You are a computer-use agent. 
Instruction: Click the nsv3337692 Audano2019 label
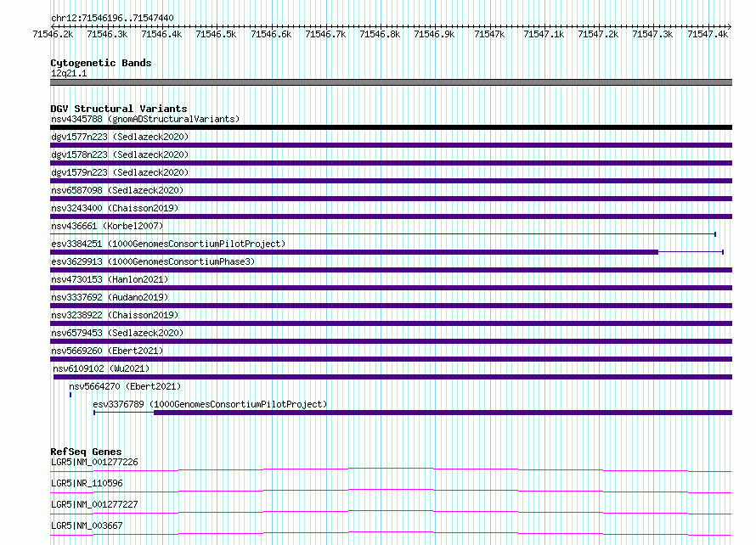110,297
